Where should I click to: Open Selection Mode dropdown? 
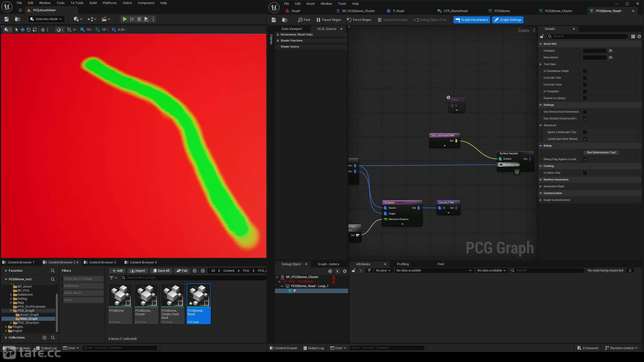pyautogui.click(x=46, y=19)
